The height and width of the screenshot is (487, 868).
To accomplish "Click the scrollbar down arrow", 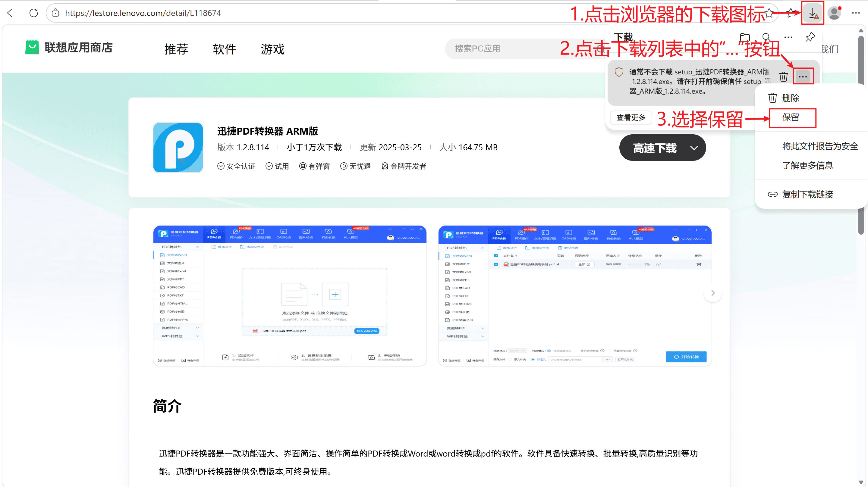I will point(861,482).
